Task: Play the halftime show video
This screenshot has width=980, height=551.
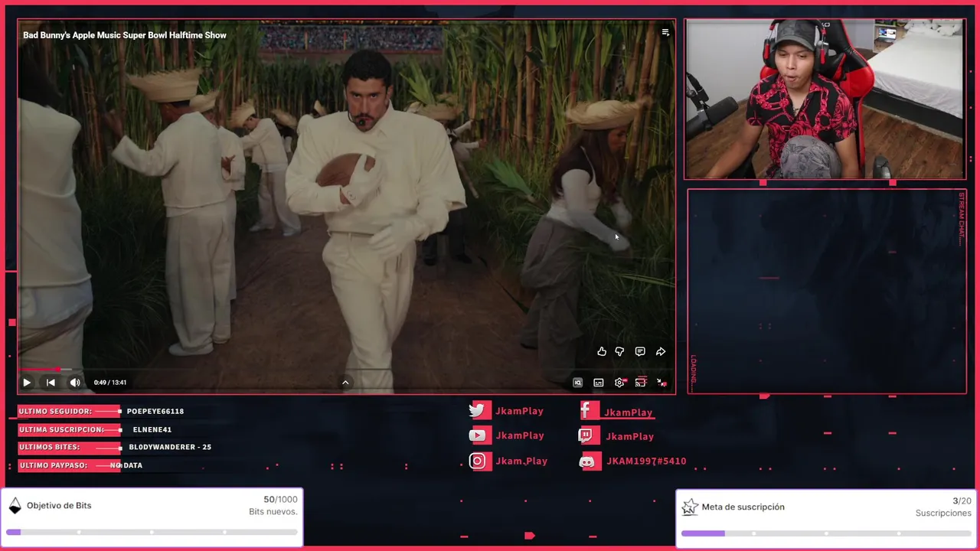Action: pyautogui.click(x=27, y=383)
